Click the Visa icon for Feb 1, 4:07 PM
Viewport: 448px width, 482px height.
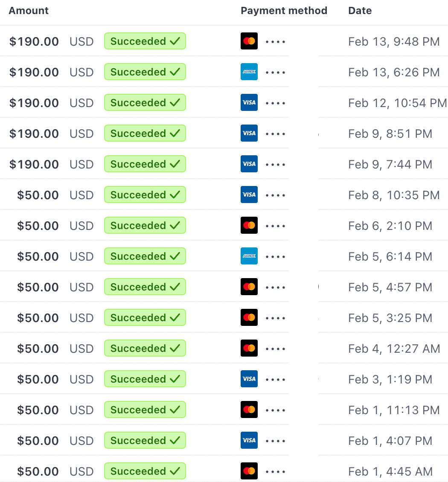point(249,440)
